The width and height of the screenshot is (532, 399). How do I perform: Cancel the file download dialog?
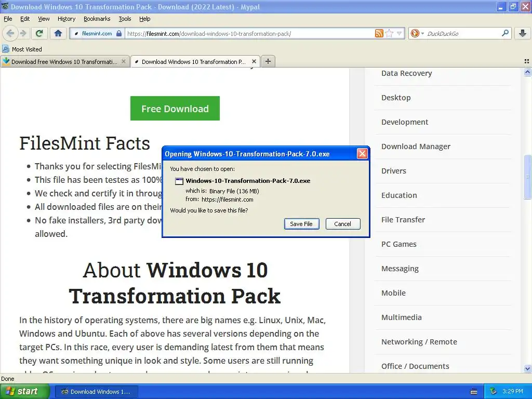click(x=343, y=224)
